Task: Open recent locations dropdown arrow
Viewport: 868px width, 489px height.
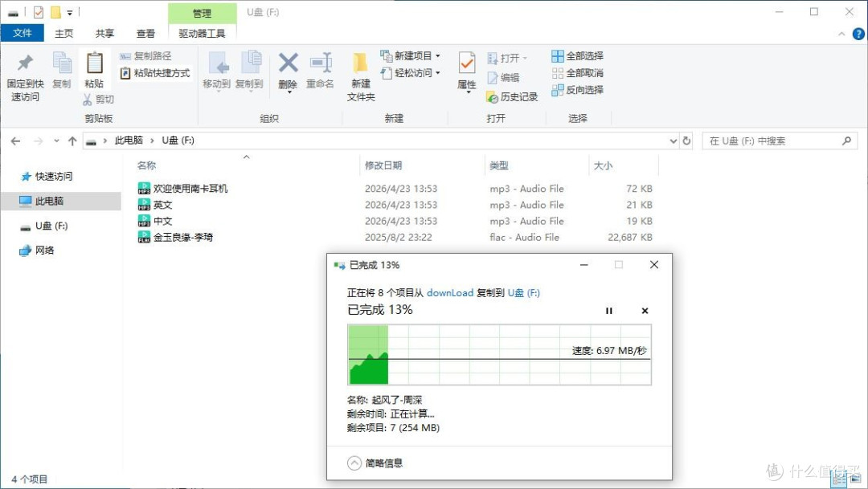Action: 56,141
